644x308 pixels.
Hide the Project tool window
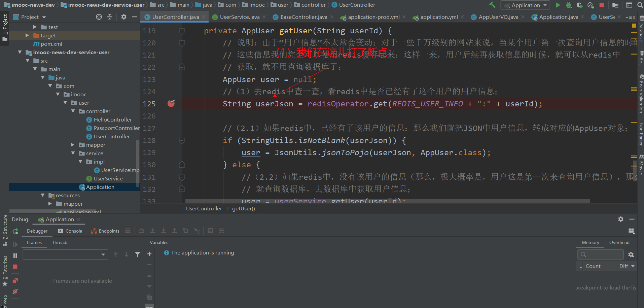point(135,17)
